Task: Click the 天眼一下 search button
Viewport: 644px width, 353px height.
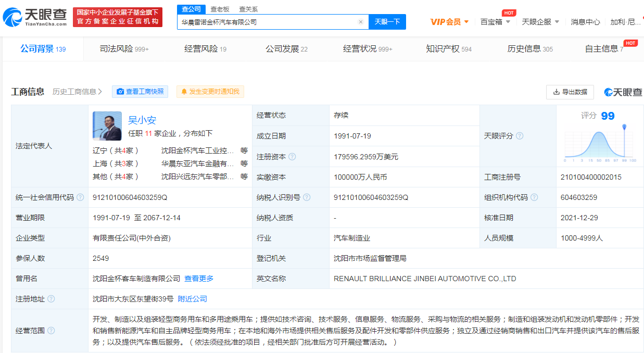Action: 387,22
